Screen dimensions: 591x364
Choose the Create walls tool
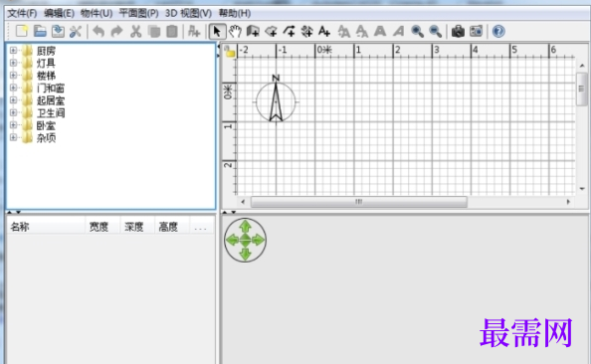click(253, 31)
